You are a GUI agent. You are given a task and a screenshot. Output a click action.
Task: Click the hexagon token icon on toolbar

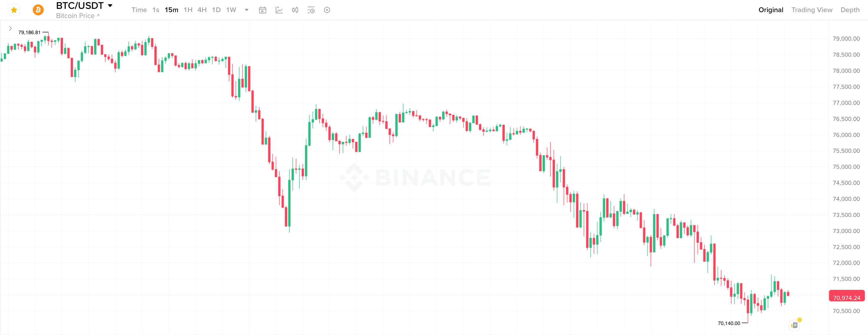coord(327,10)
